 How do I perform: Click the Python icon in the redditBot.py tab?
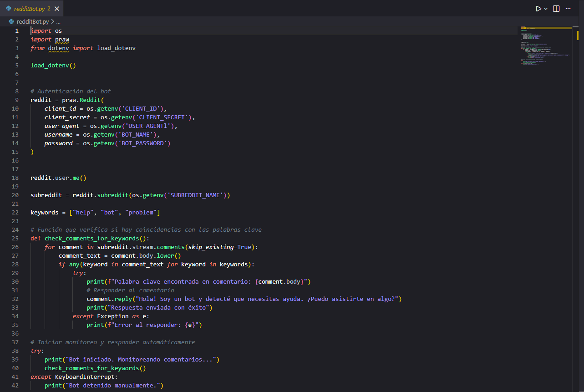tap(9, 9)
